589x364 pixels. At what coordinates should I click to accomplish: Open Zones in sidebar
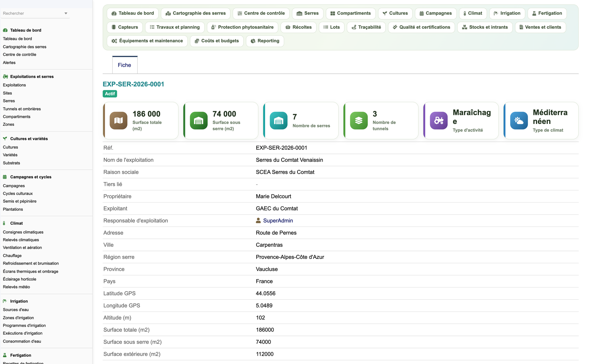8,124
